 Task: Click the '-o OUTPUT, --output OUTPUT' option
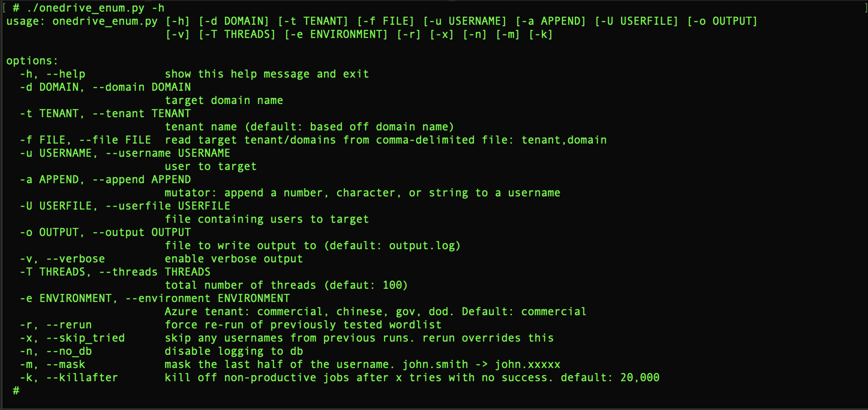105,232
